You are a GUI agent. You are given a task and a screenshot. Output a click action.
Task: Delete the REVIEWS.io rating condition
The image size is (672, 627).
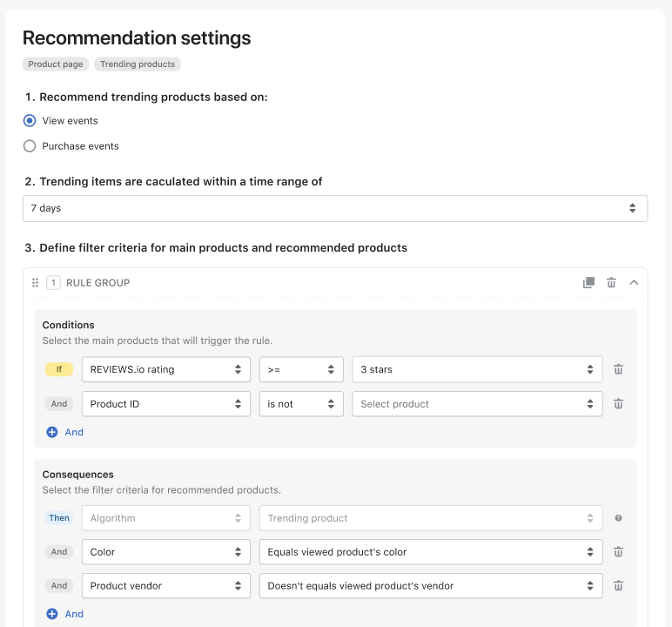coord(618,369)
